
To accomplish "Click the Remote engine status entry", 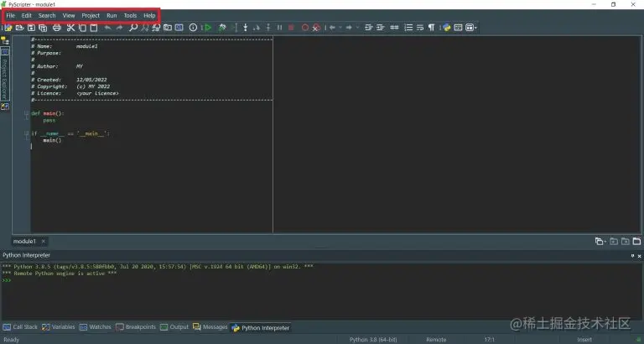I will (x=436, y=340).
